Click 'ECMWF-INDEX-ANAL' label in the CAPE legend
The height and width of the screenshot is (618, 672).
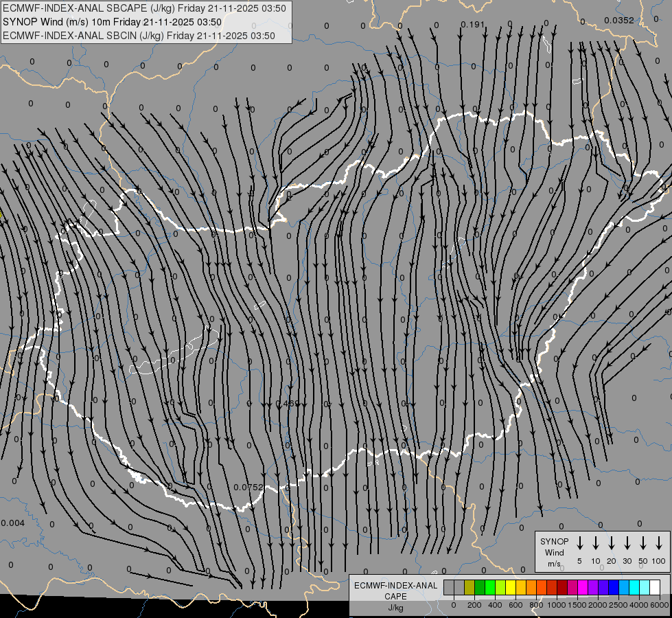[395, 586]
